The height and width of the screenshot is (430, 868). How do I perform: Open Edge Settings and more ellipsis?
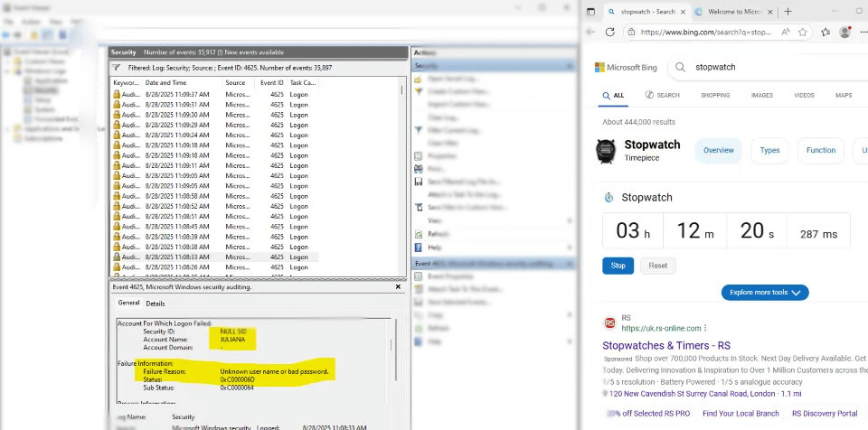pyautogui.click(x=863, y=33)
